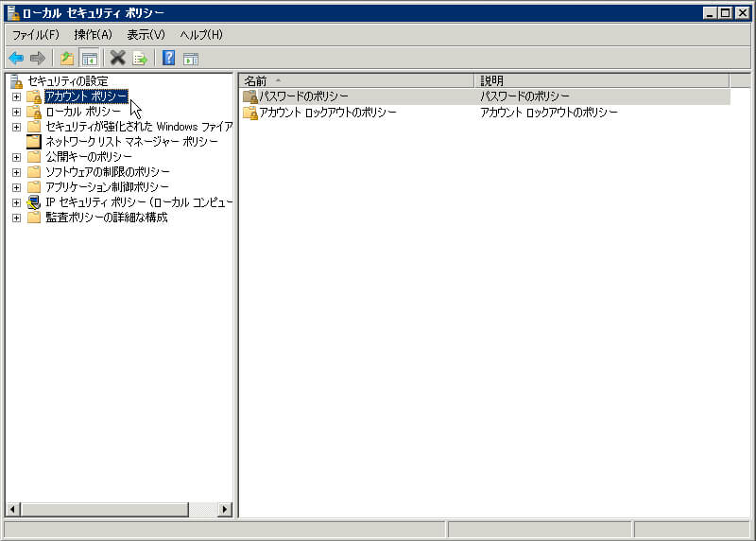Image resolution: width=756 pixels, height=541 pixels.
Task: Select セキュリティの設定 root label
Action: pyautogui.click(x=68, y=81)
